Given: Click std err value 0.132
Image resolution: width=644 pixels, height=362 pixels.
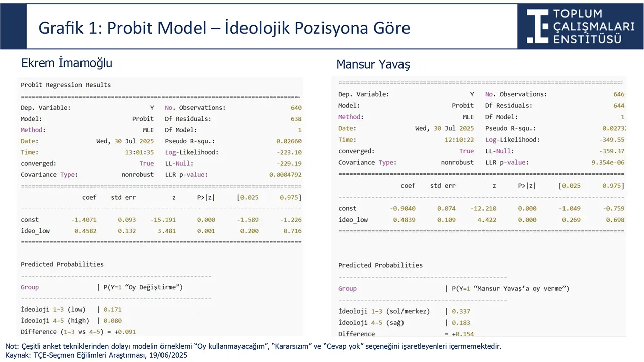Looking at the screenshot, I should click(x=127, y=231).
